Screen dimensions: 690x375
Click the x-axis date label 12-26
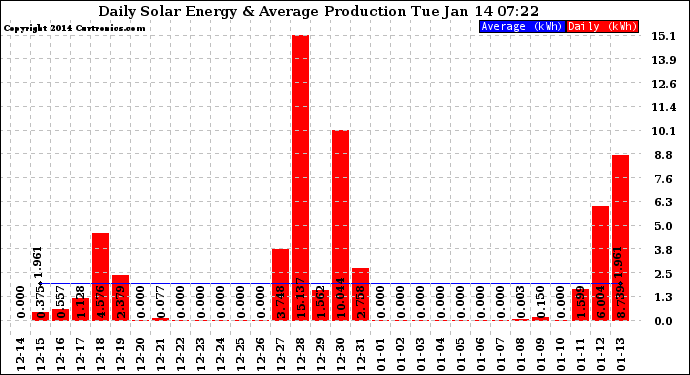(261, 355)
